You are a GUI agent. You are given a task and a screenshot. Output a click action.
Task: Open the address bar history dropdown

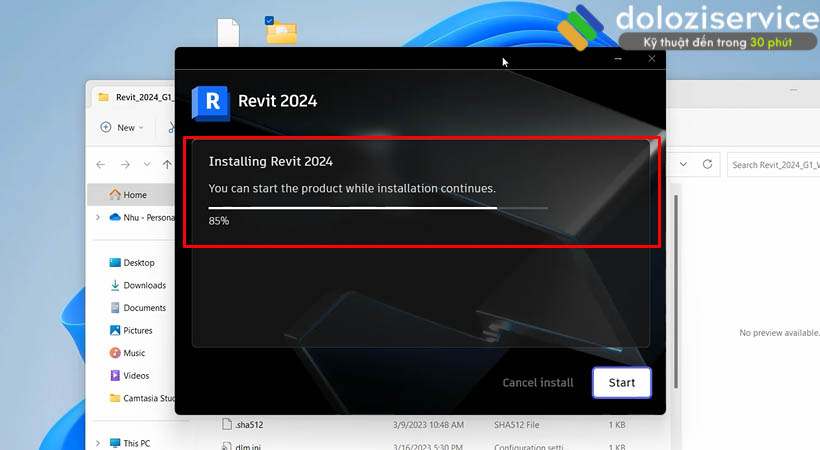(x=683, y=164)
